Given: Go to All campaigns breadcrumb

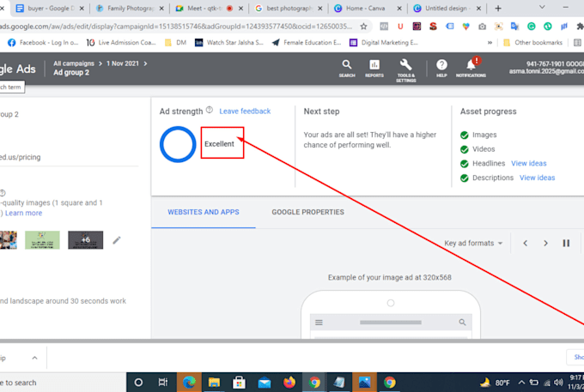Looking at the screenshot, I should point(73,63).
